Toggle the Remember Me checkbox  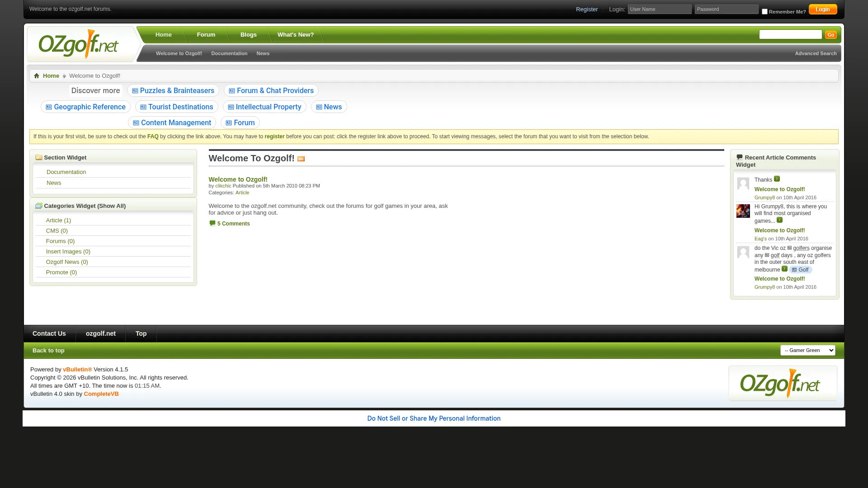point(764,12)
